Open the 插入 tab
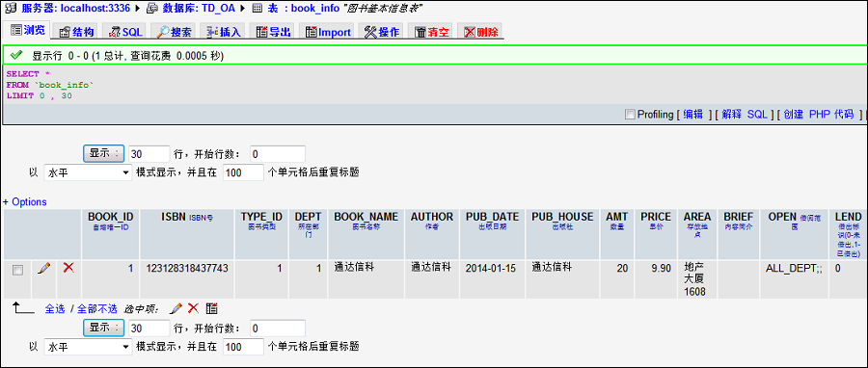Image resolution: width=868 pixels, height=368 pixels. click(223, 32)
